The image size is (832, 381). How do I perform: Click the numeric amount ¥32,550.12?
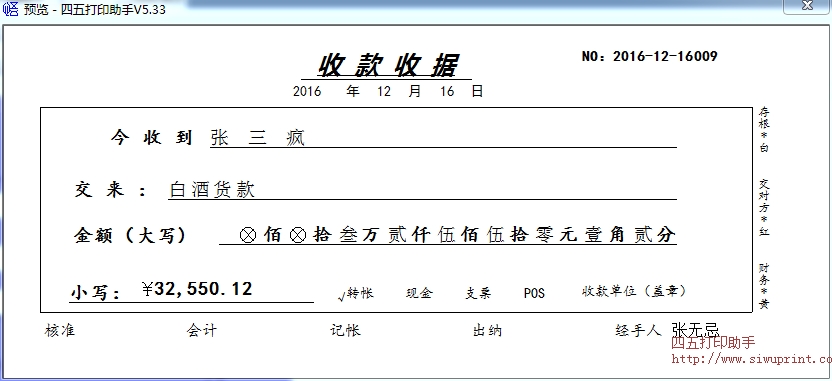point(197,289)
